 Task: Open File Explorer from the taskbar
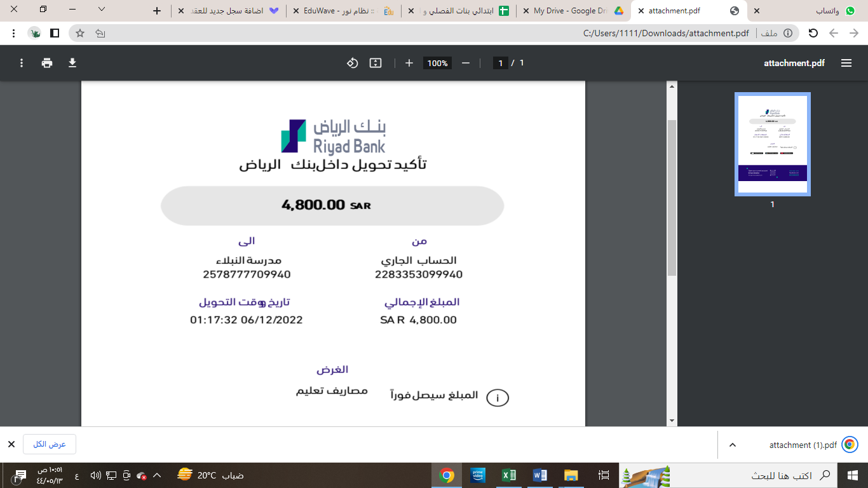pyautogui.click(x=571, y=475)
